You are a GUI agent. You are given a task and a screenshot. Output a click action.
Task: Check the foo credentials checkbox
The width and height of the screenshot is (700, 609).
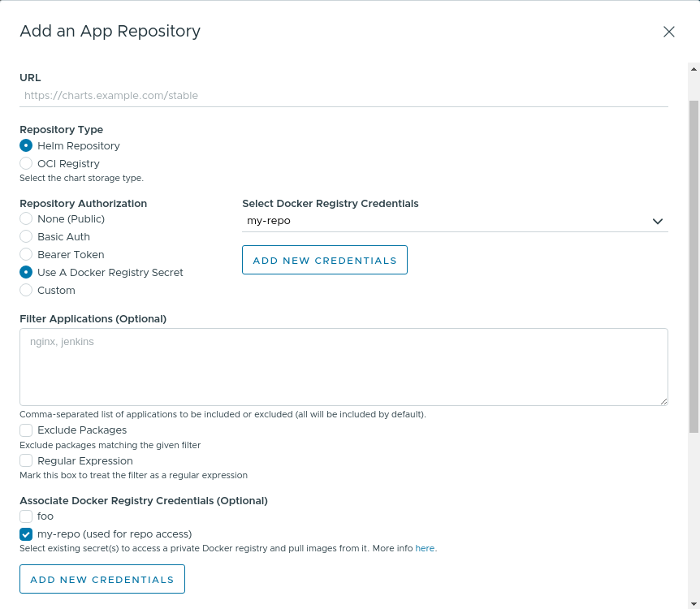tap(24, 516)
